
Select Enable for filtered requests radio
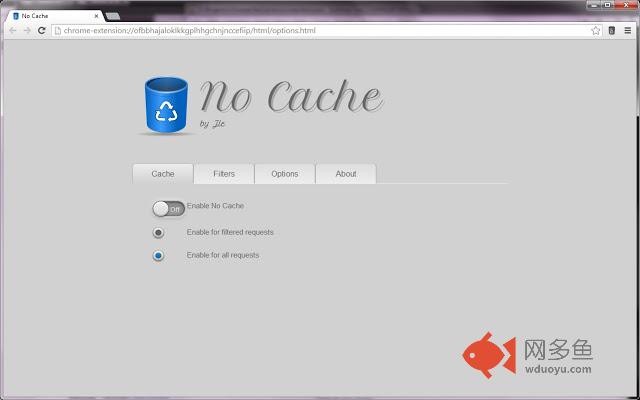tap(158, 233)
